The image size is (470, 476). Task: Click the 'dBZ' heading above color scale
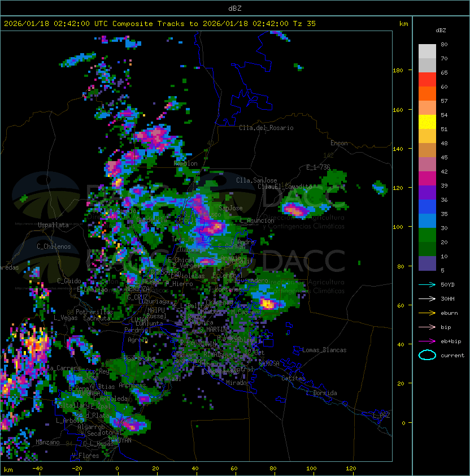click(x=441, y=31)
